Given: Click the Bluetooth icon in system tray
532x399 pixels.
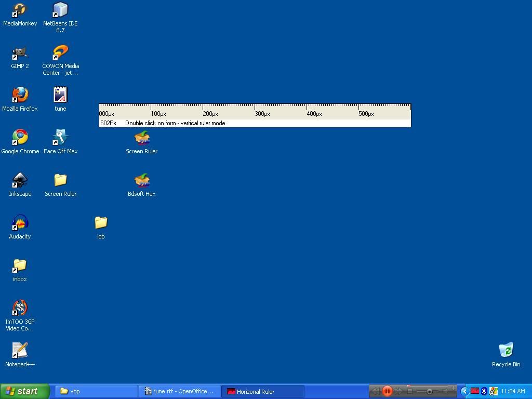Looking at the screenshot, I should (484, 391).
